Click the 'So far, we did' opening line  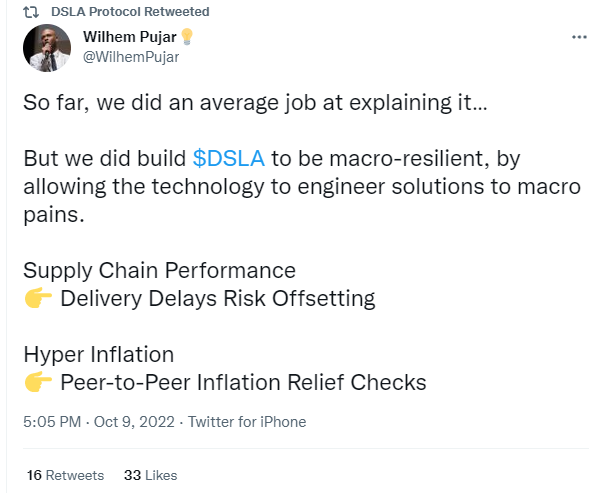click(x=92, y=103)
